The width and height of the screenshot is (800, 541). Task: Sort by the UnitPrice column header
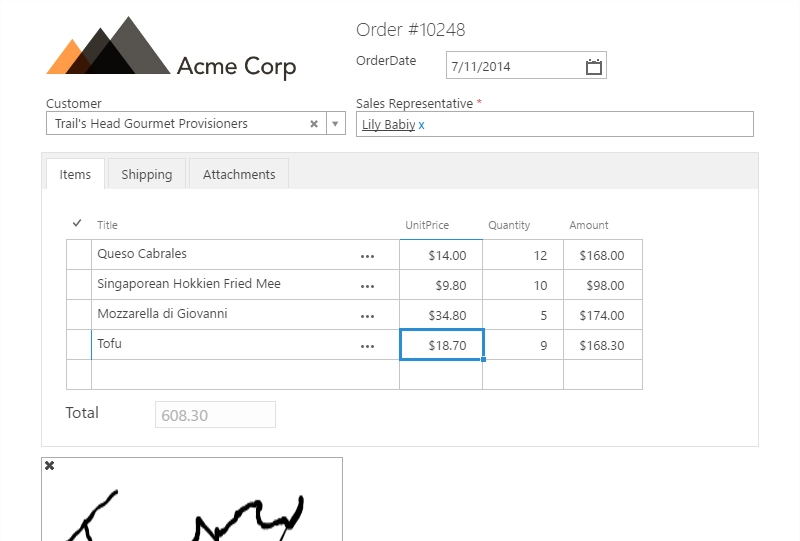click(427, 225)
